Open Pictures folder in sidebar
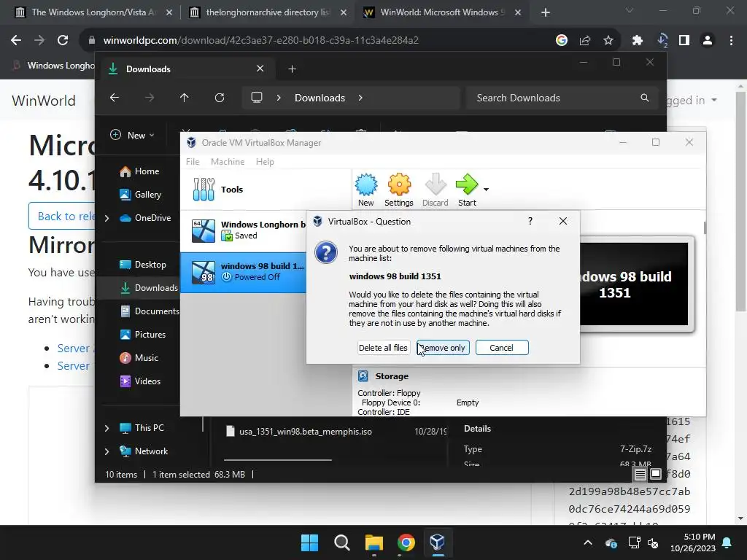 (x=142, y=334)
